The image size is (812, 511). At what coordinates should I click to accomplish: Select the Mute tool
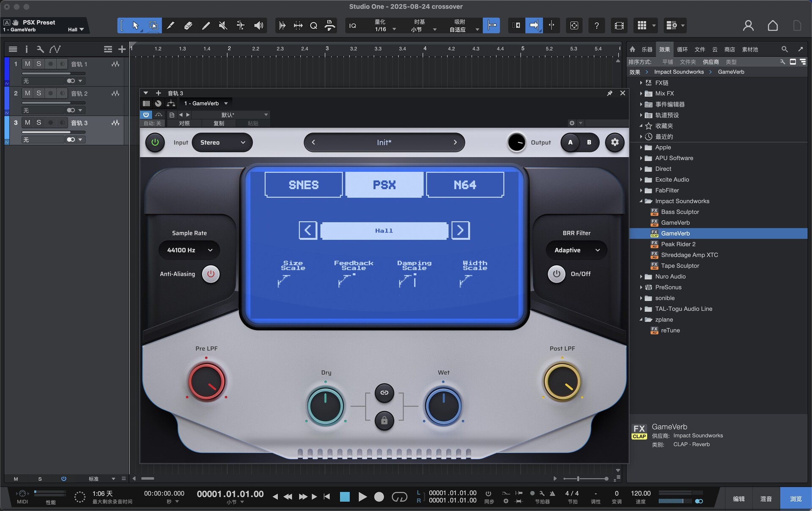pyautogui.click(x=223, y=26)
